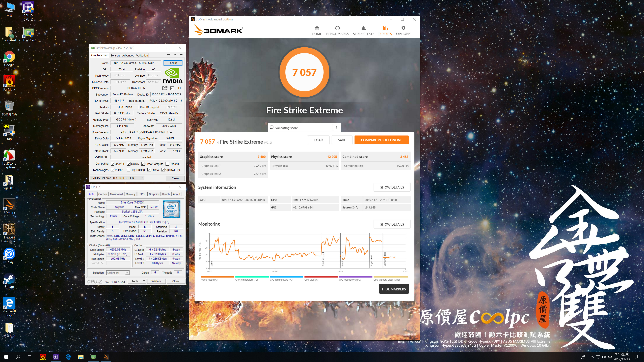The image size is (644, 362).
Task: Enable the DirectML checkbox
Action: [x=167, y=164]
